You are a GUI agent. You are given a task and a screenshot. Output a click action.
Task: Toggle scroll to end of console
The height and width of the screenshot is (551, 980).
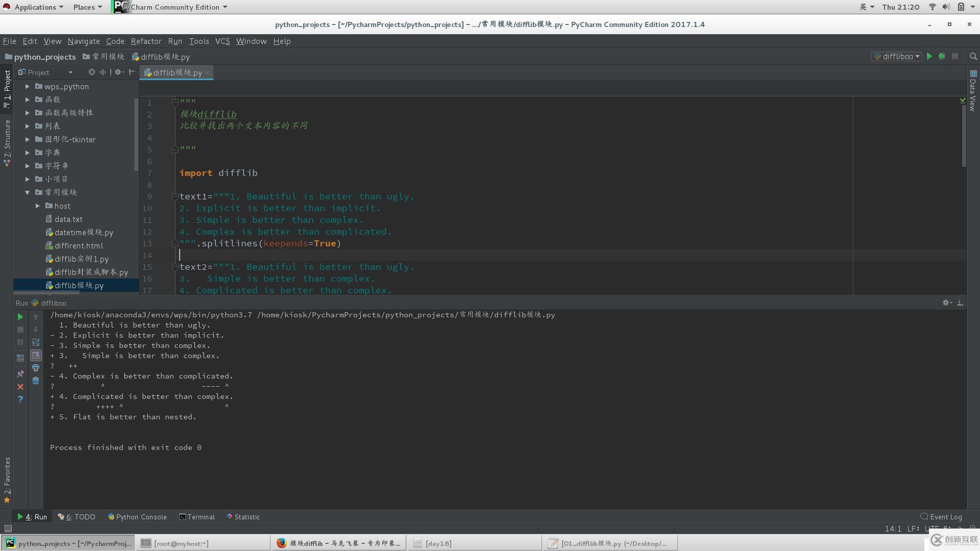(x=36, y=355)
